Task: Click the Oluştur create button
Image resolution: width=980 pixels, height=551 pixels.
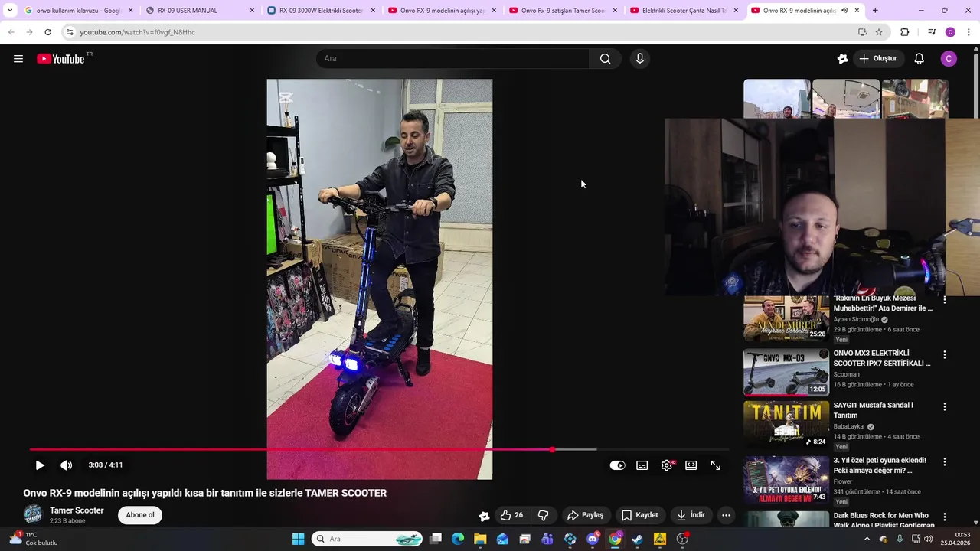Action: 877,59
